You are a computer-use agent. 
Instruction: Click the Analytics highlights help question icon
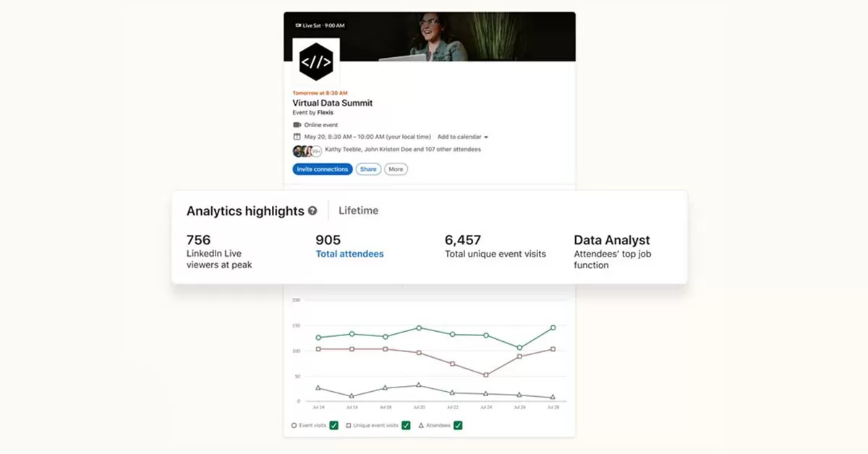[x=312, y=211]
